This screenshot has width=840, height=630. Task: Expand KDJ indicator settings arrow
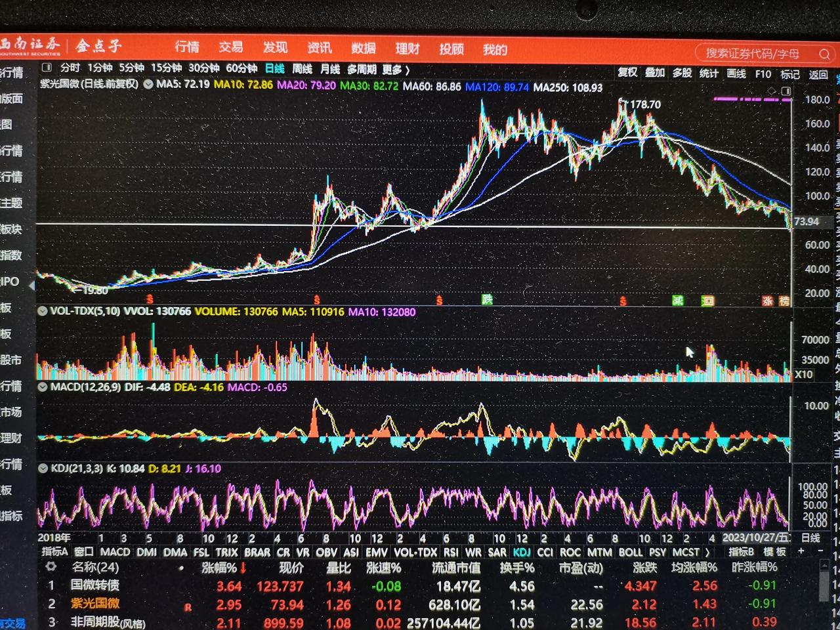click(x=43, y=469)
